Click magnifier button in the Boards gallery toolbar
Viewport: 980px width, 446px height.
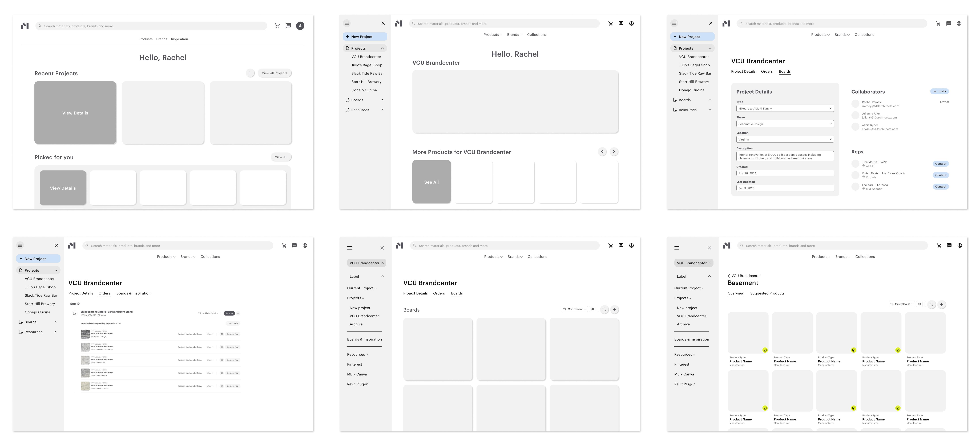coord(604,309)
